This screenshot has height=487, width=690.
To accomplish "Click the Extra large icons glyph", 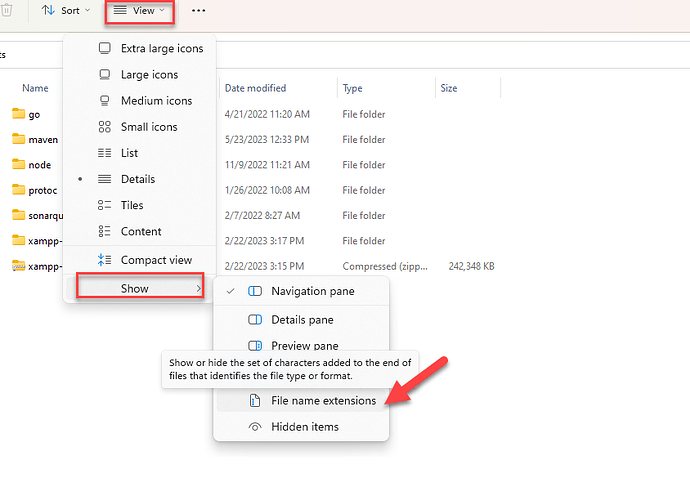I will click(105, 48).
